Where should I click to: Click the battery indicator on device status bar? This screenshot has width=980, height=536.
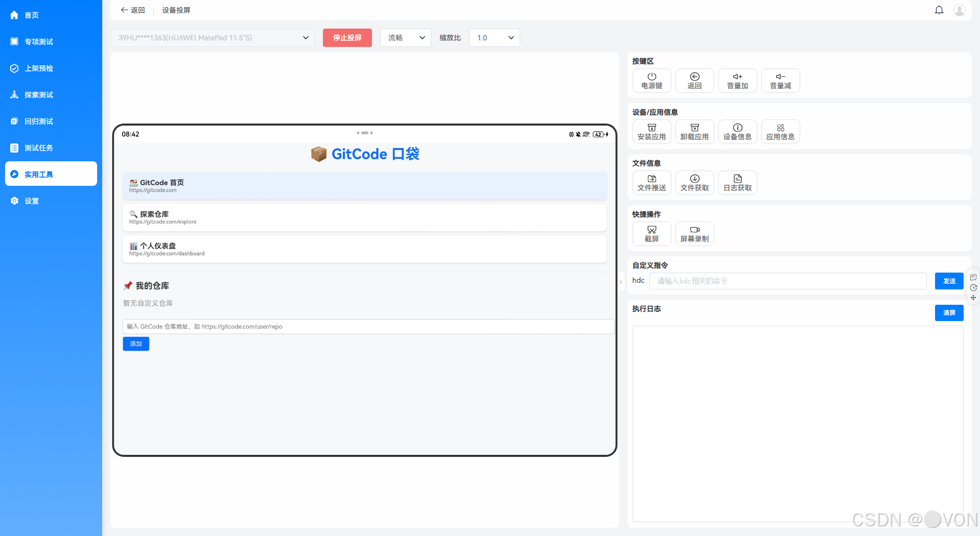pyautogui.click(x=598, y=134)
